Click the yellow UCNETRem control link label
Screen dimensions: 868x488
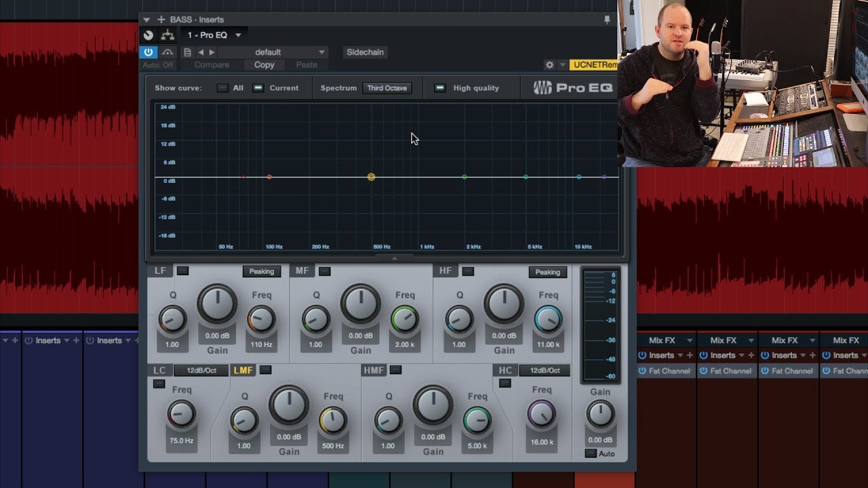(x=594, y=65)
